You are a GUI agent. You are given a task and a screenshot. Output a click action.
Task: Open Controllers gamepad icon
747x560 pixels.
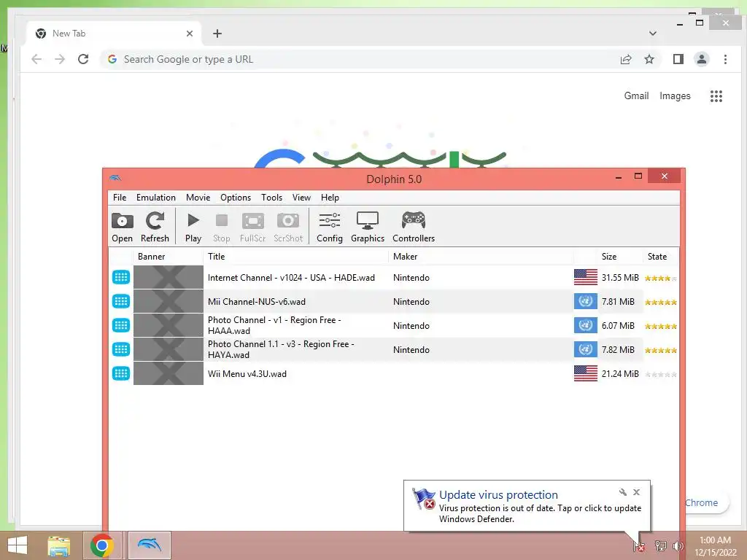tap(414, 227)
